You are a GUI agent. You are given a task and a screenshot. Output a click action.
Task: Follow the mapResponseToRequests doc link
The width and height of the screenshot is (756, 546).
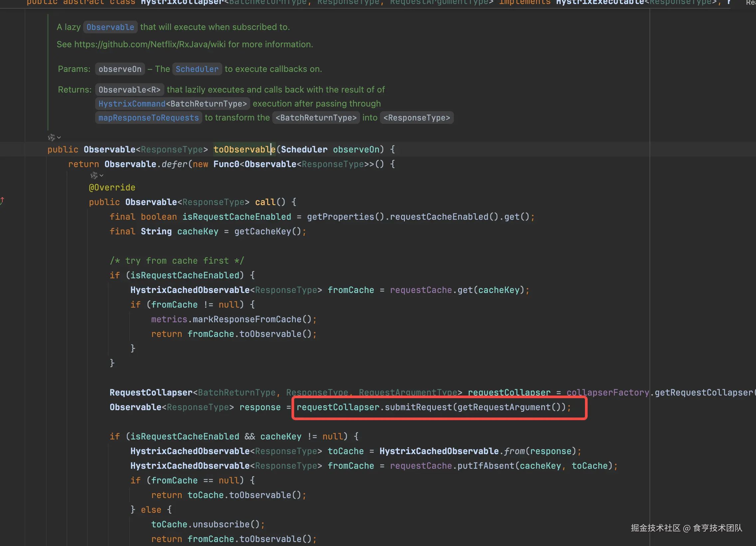pos(148,118)
